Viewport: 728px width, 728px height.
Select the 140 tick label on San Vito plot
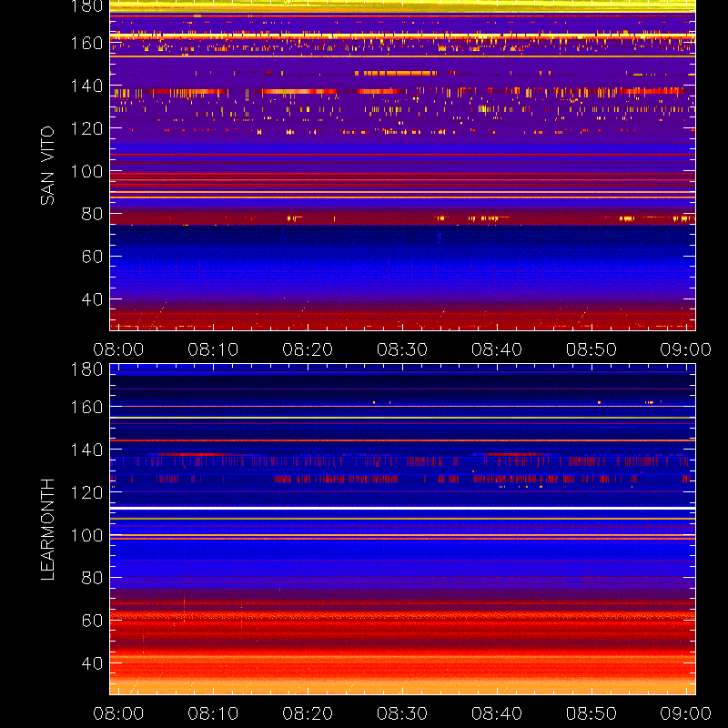pos(86,86)
